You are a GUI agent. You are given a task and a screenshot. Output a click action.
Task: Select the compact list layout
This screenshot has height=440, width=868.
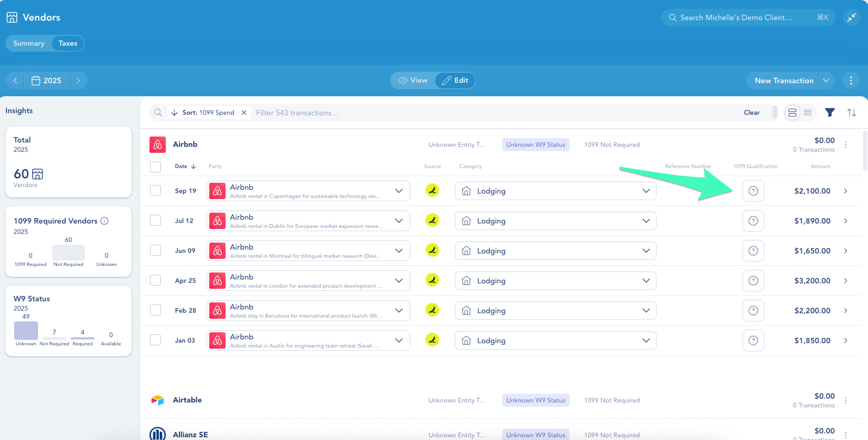coord(808,113)
